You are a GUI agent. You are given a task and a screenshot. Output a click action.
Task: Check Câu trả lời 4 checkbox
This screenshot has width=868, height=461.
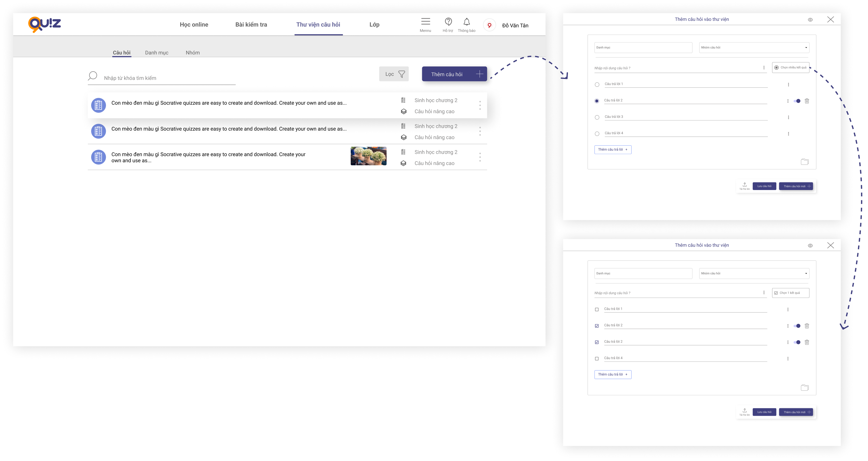click(596, 359)
